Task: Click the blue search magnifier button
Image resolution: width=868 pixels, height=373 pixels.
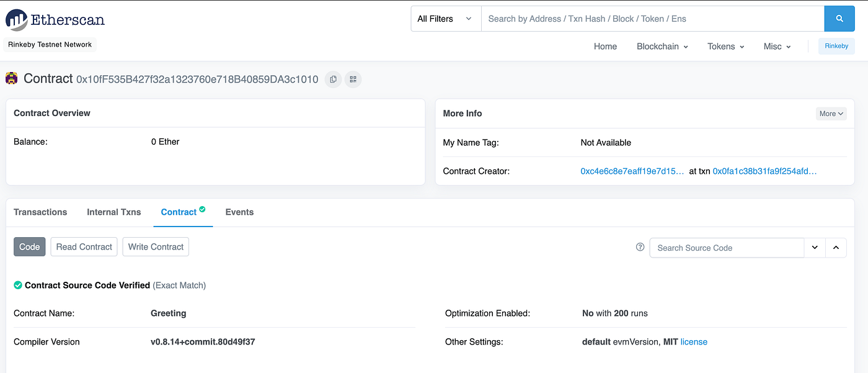Action: pos(839,19)
